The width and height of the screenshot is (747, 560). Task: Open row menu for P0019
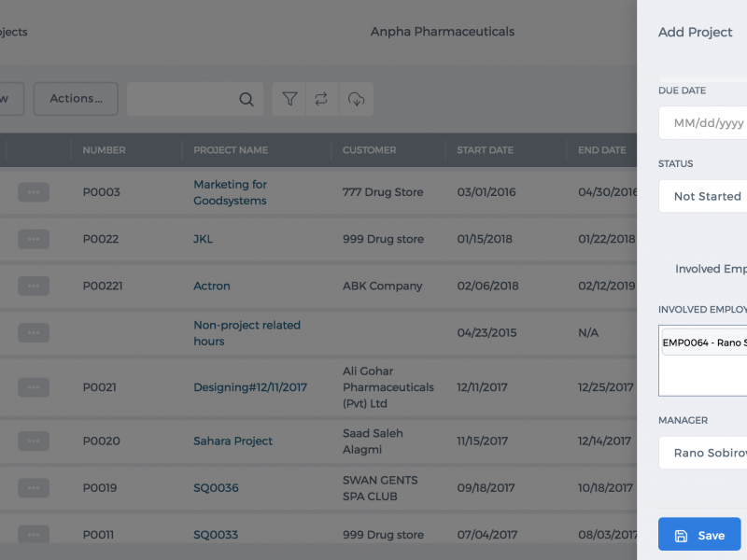tap(34, 487)
